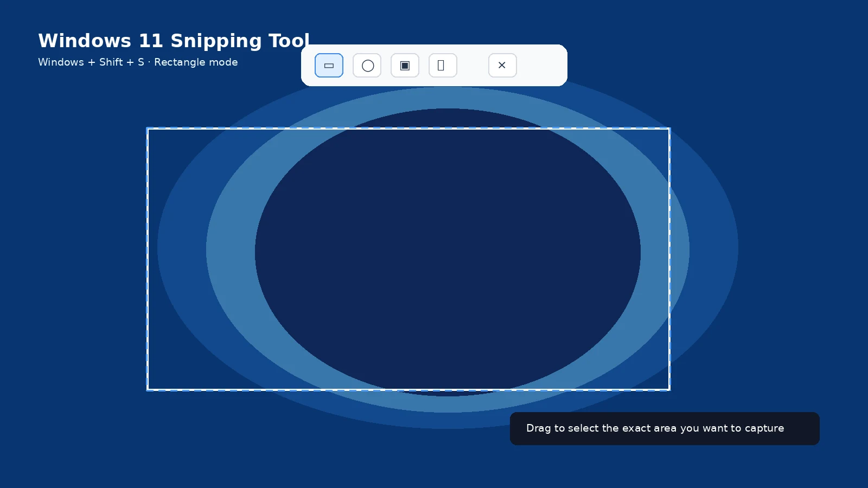Screen dimensions: 868x488
Task: Select the Rectangle snip mode icon
Action: pyautogui.click(x=329, y=66)
